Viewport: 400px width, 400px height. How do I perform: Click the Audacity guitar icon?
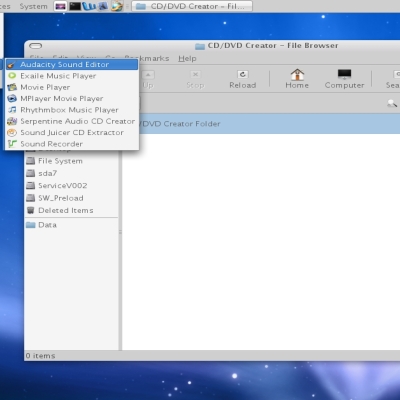coord(12,65)
